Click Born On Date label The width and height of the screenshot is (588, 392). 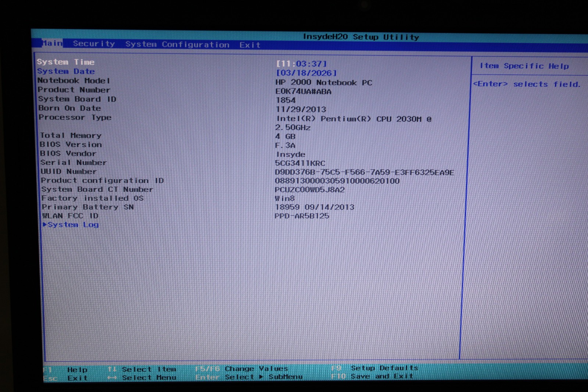click(69, 108)
